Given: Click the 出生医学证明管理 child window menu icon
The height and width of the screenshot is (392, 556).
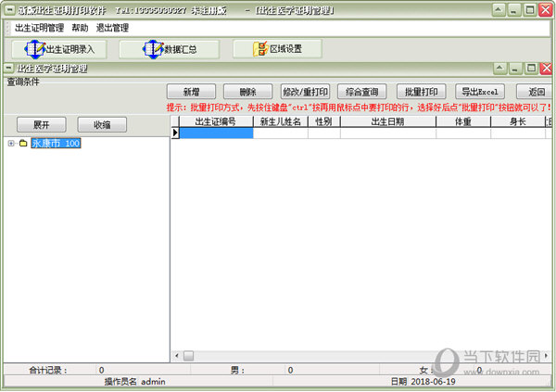Looking at the screenshot, I should (x=8, y=68).
